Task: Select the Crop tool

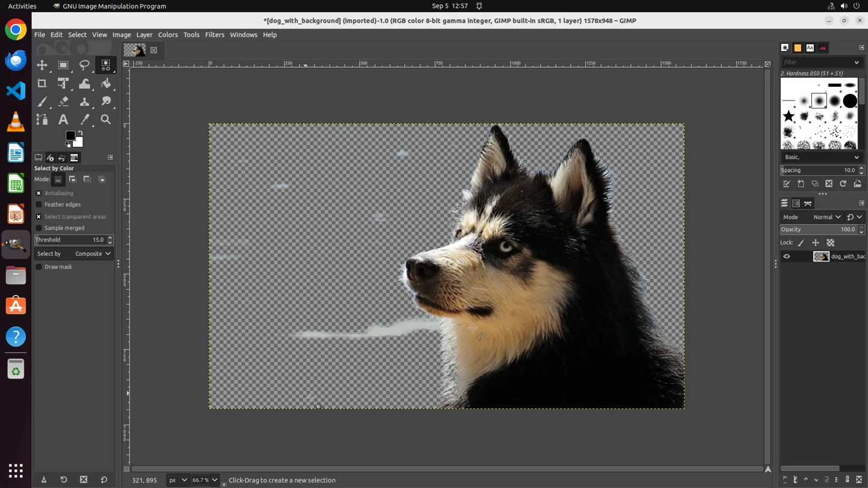Action: point(42,83)
